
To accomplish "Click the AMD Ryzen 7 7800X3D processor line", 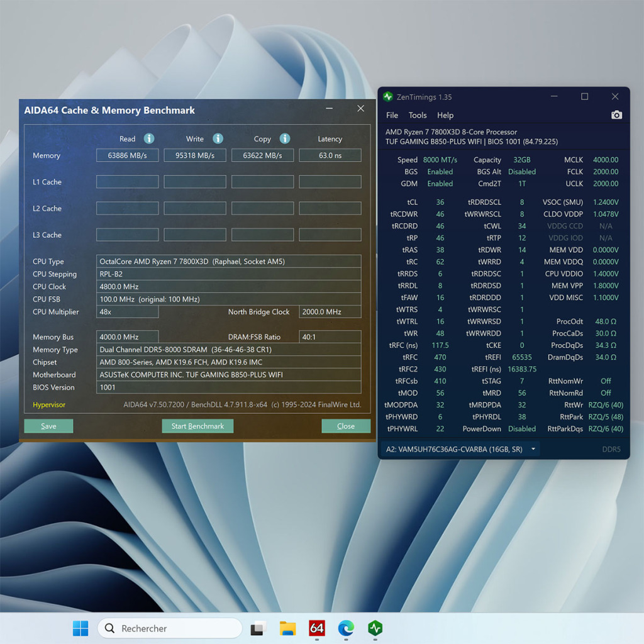I will pos(451,132).
